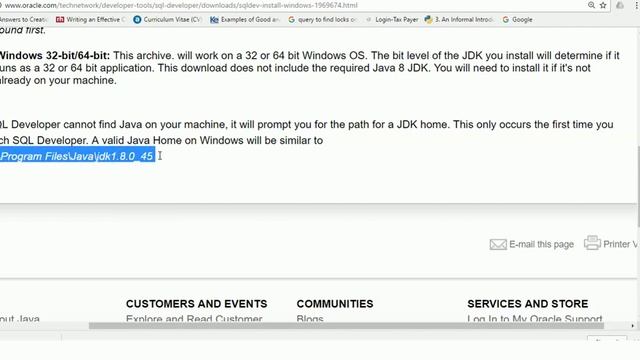Open '3. An Informal Introd' Python bookmark
The height and width of the screenshot is (360, 640).
[x=459, y=20]
